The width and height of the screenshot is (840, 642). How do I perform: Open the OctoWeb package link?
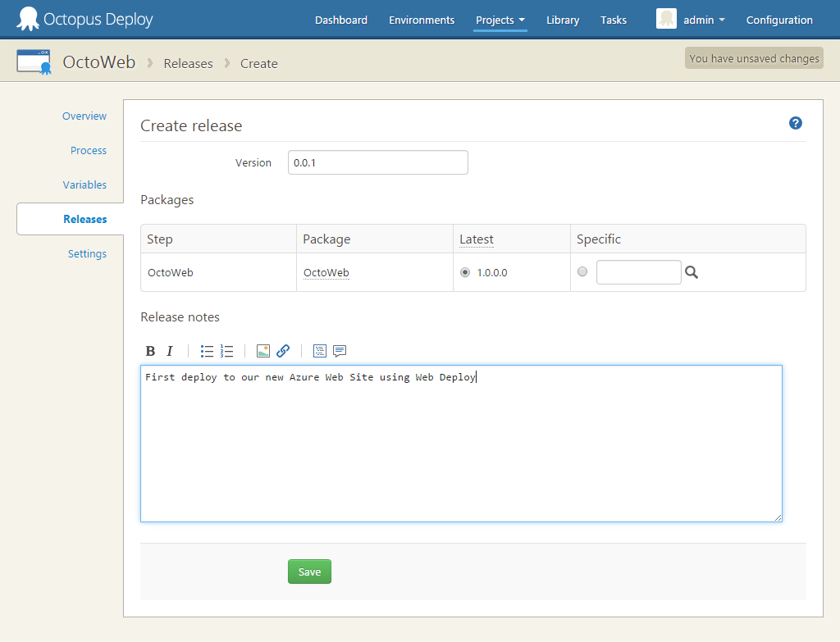pos(326,272)
